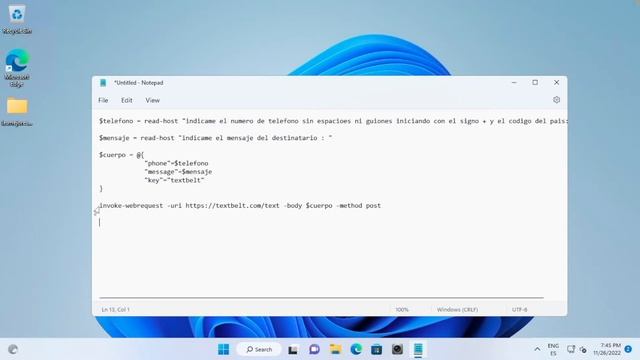Click the "$cuerpo = @{" line
The width and height of the screenshot is (640, 360).
tap(121, 155)
